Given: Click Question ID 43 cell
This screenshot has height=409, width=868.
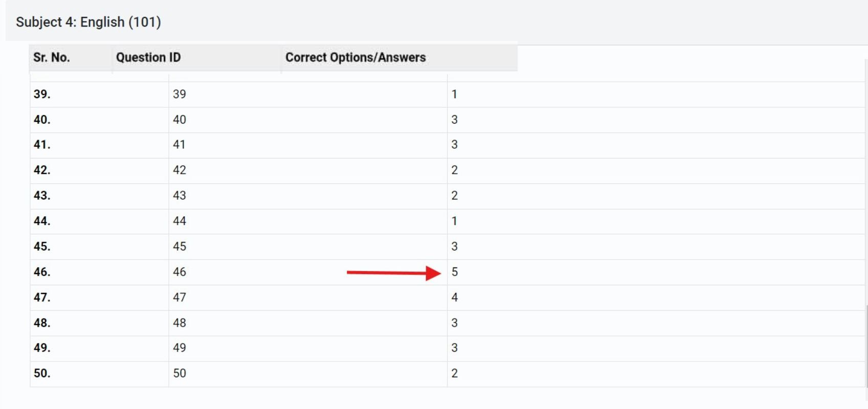Looking at the screenshot, I should pos(180,196).
